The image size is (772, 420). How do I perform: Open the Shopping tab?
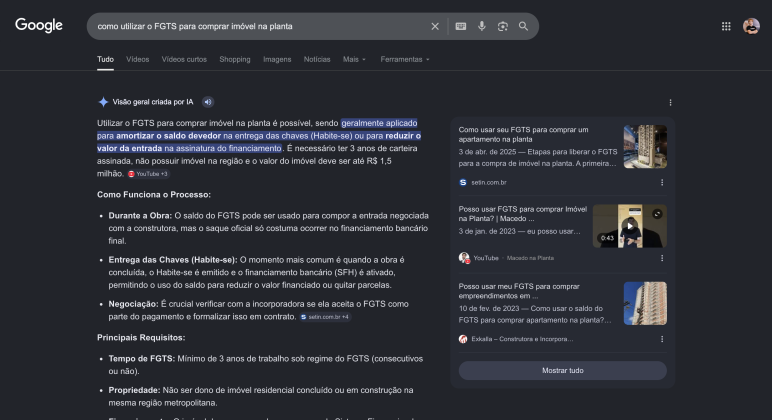point(235,59)
